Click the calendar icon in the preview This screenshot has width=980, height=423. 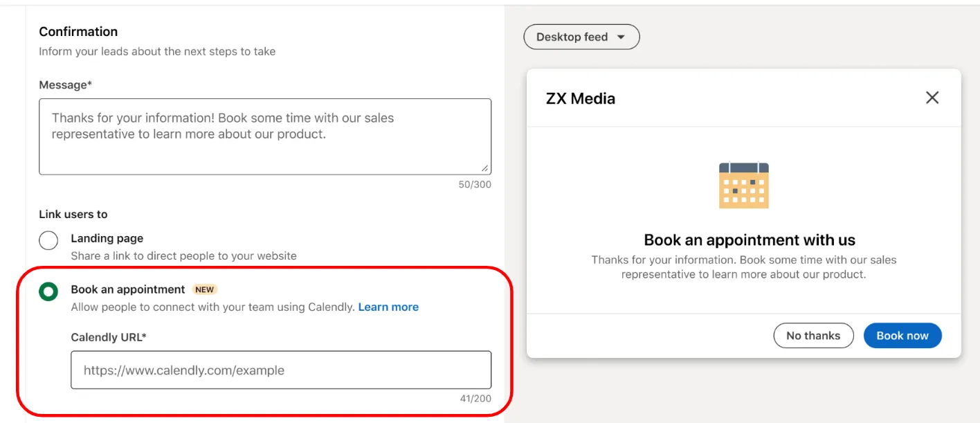743,184
